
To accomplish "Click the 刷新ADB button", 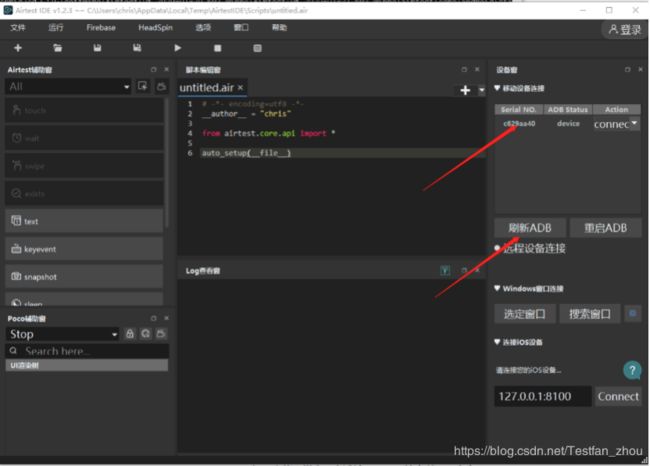I will pyautogui.click(x=530, y=228).
